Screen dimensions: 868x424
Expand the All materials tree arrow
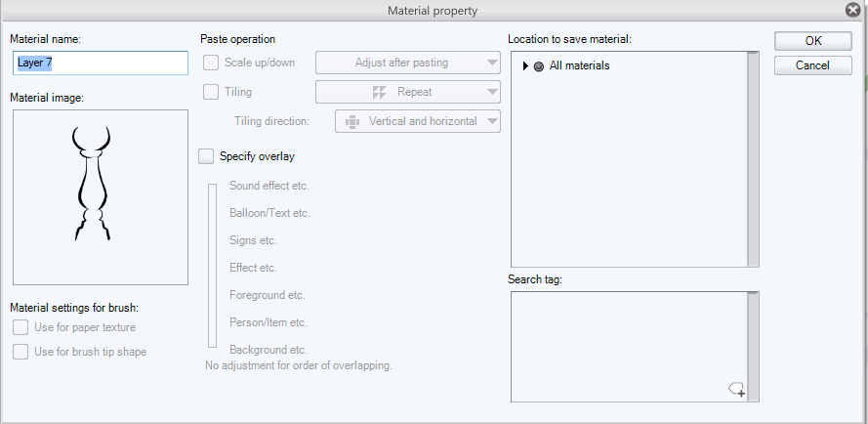(x=525, y=65)
